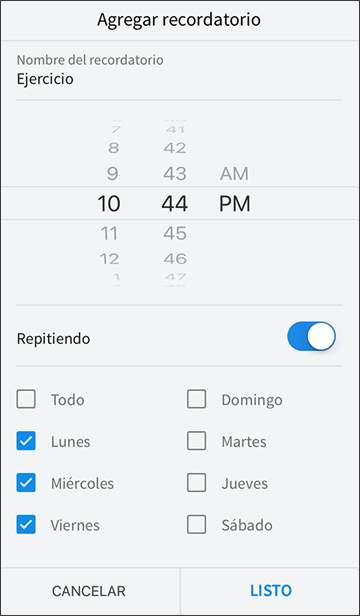
Task: Tap the PM option in picker
Action: pos(235,204)
